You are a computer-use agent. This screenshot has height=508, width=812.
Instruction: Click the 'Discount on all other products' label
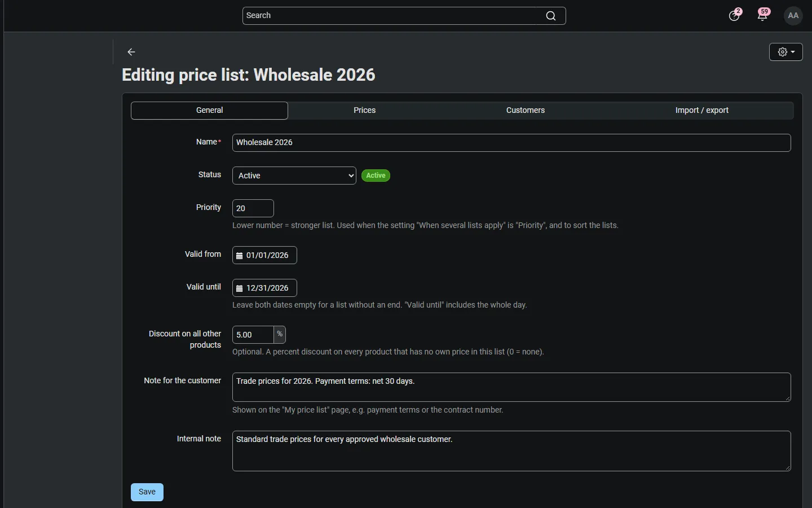point(185,339)
